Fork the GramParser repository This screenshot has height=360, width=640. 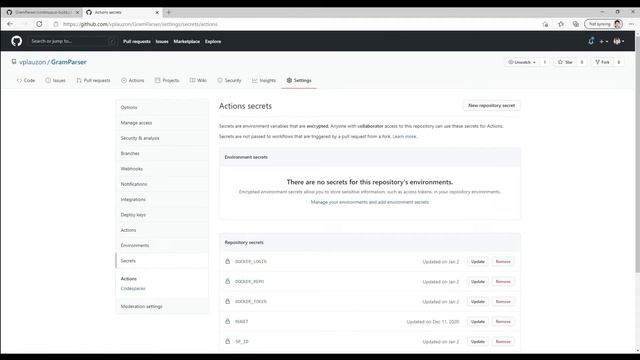click(x=602, y=62)
